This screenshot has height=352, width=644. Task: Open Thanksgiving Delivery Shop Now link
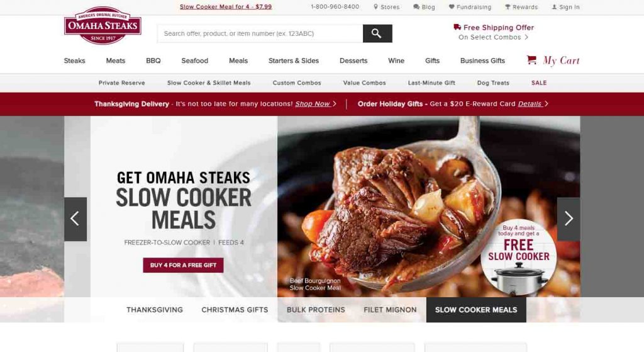click(316, 104)
